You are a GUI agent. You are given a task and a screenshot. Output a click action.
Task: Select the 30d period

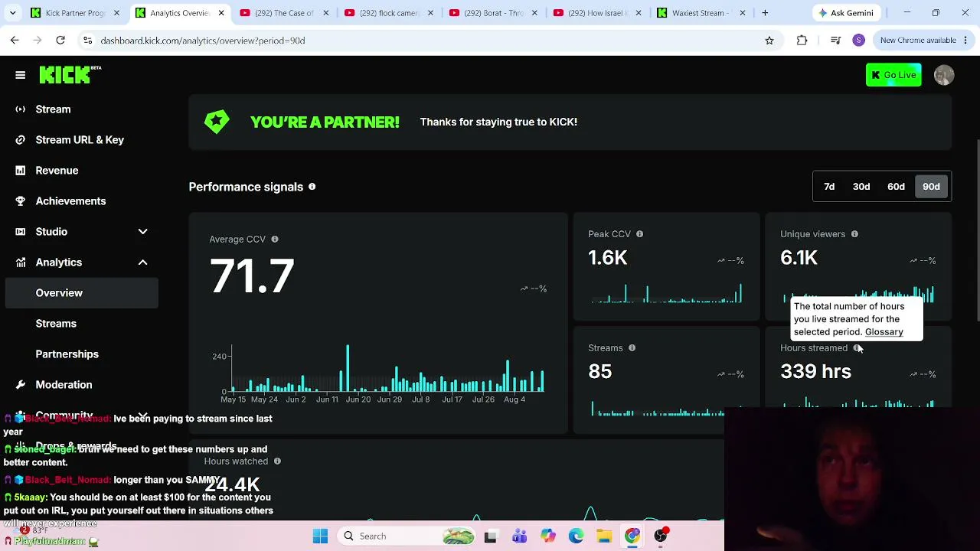(861, 187)
